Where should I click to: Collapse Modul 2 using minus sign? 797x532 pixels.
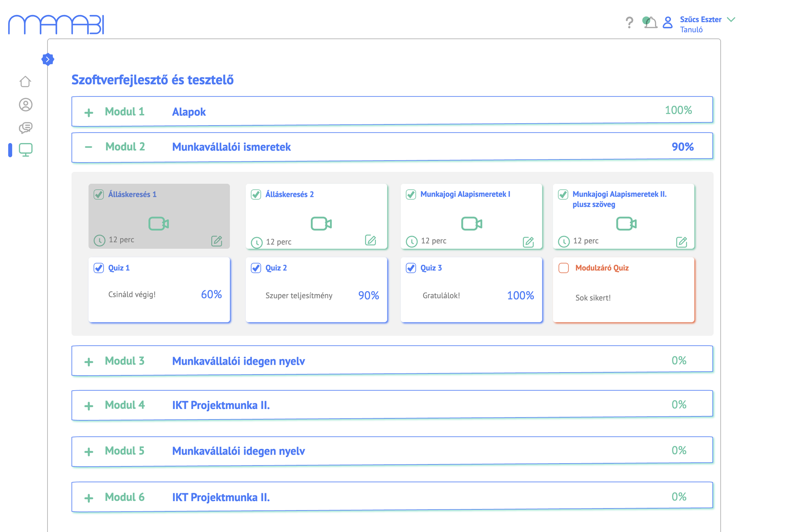89,147
